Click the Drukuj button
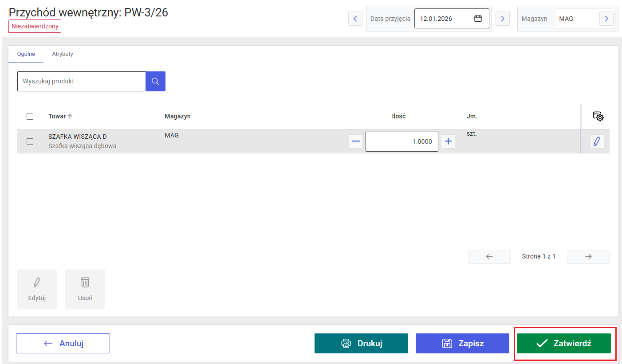 tap(361, 344)
